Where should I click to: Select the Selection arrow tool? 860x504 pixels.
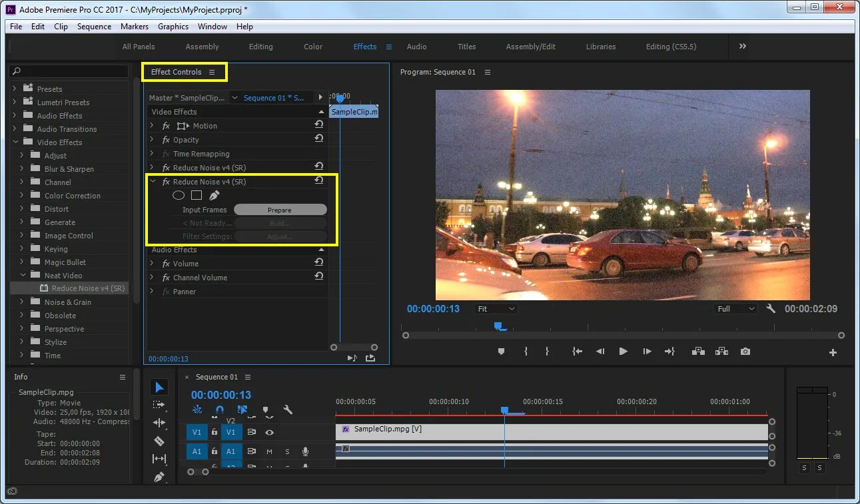pos(159,387)
